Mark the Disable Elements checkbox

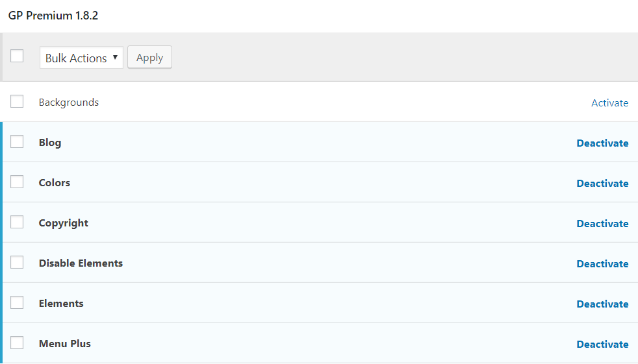(x=17, y=262)
